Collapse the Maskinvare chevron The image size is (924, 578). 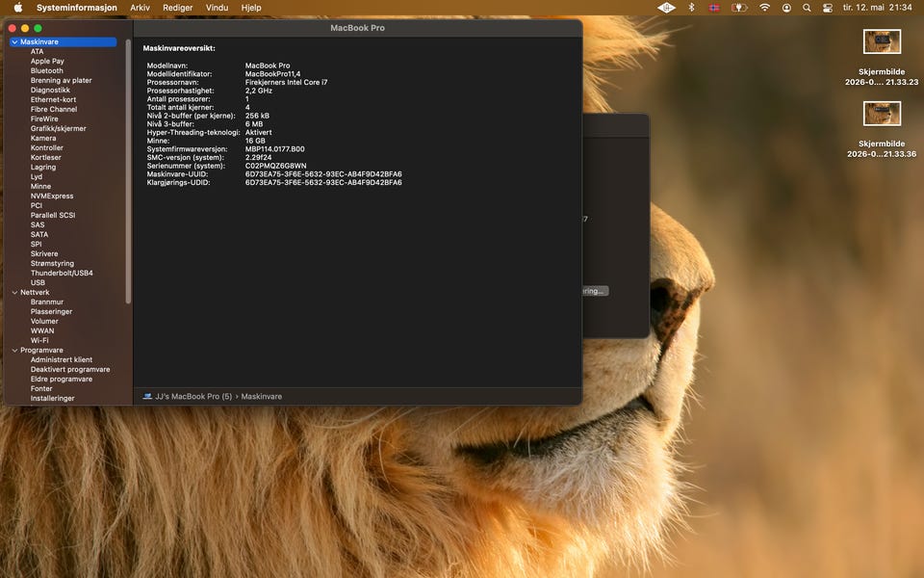[14, 41]
